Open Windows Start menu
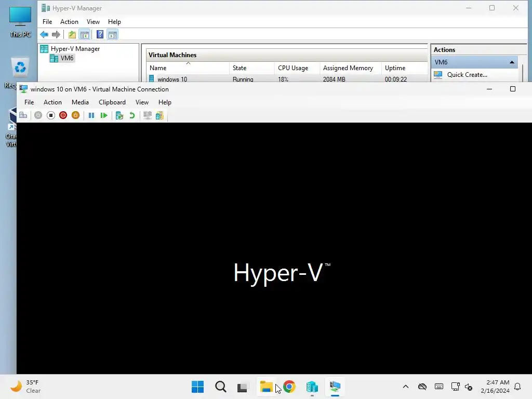Image resolution: width=532 pixels, height=399 pixels. [x=197, y=387]
